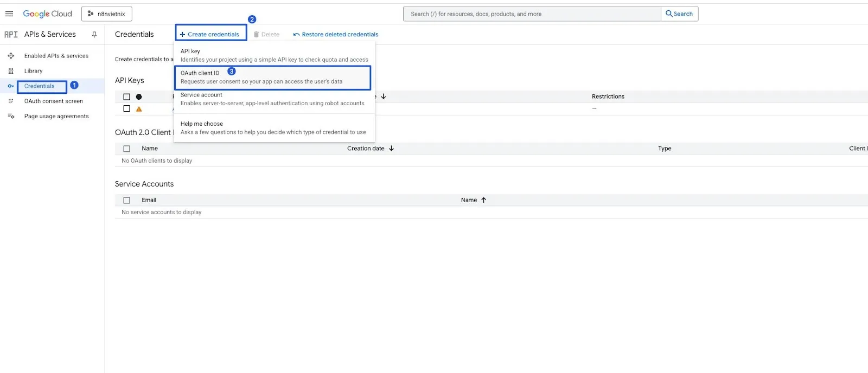Choose Service account menu option
Screen dimensions: 868x373
click(274, 99)
